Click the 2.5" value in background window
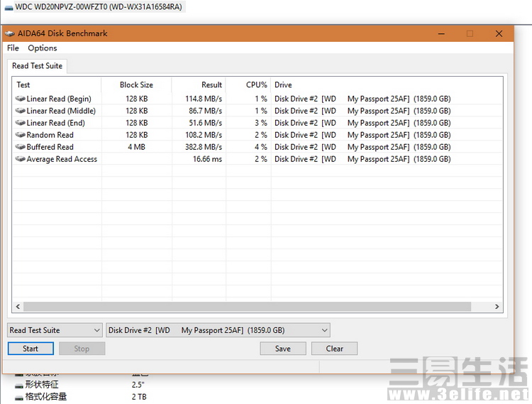532x404 pixels. (138, 385)
